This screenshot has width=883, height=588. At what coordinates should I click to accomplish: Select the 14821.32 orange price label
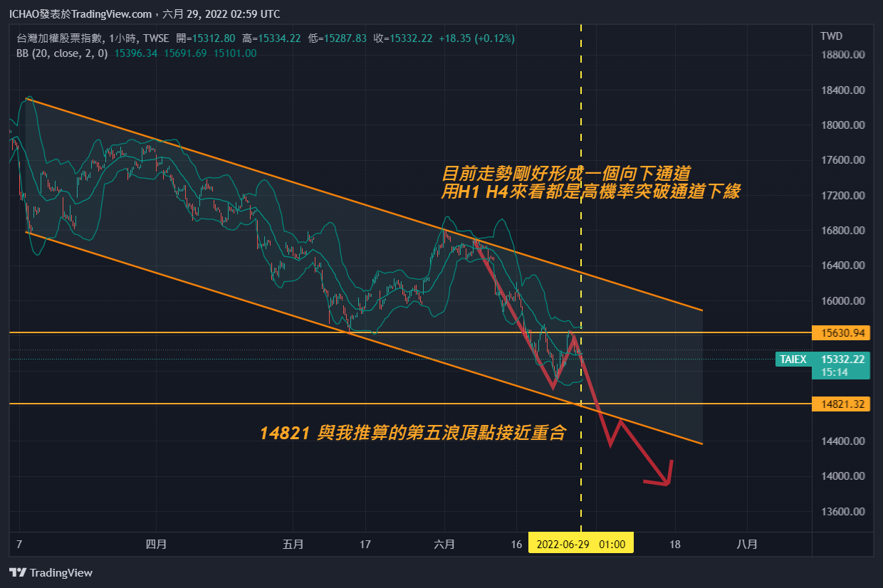[x=842, y=404]
